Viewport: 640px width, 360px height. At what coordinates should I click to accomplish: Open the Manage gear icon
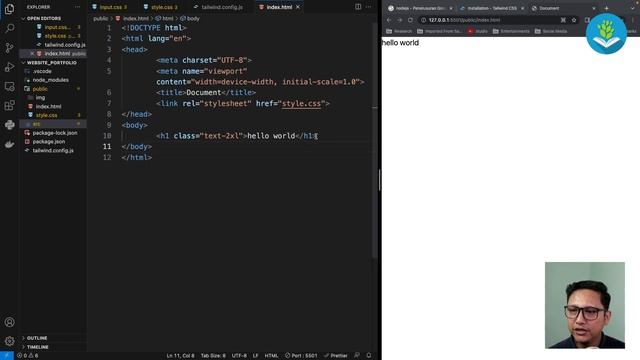coord(9,341)
